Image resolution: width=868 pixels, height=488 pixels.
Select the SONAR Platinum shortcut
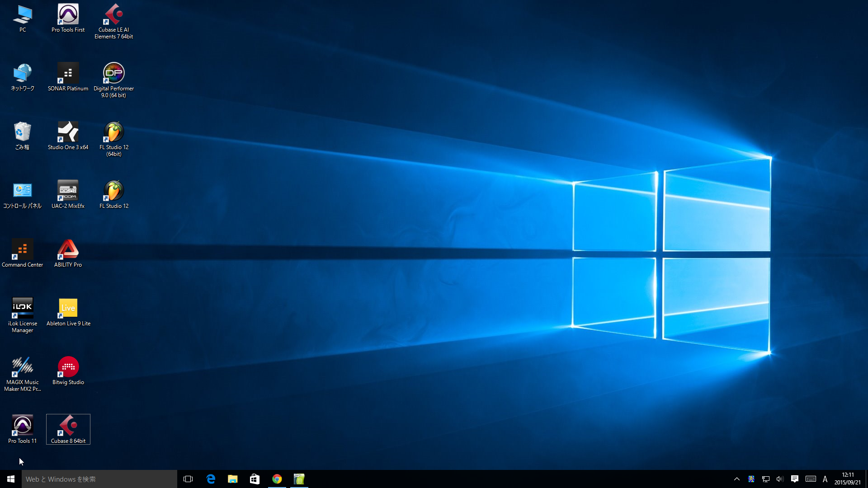tap(68, 77)
